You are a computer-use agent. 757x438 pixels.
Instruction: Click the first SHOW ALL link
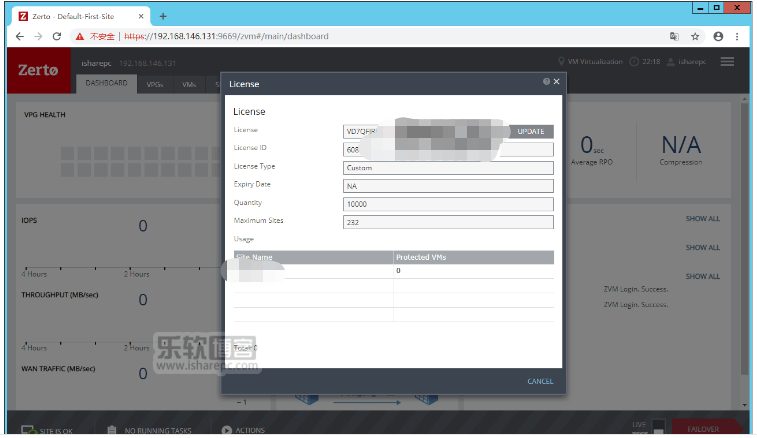tap(702, 219)
